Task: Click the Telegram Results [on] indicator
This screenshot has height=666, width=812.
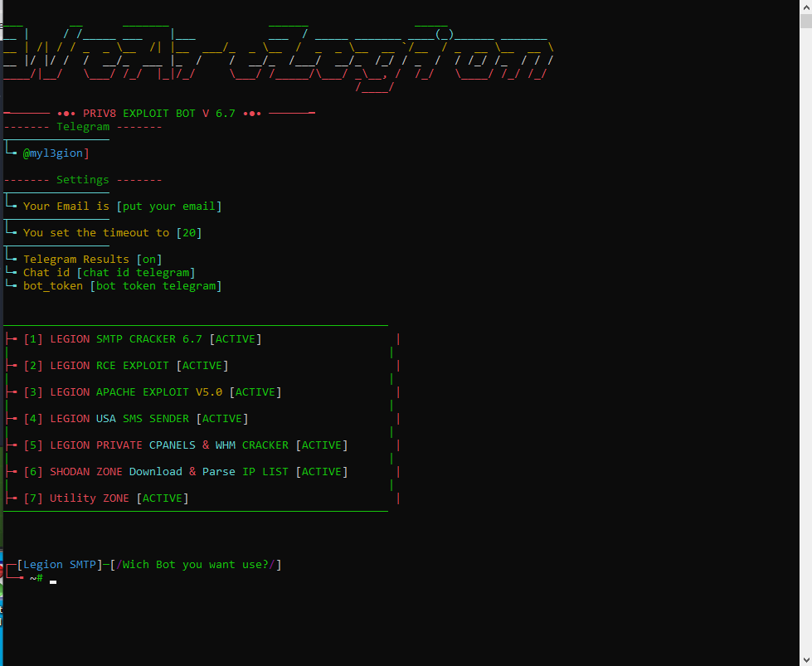Action: pyautogui.click(x=149, y=260)
